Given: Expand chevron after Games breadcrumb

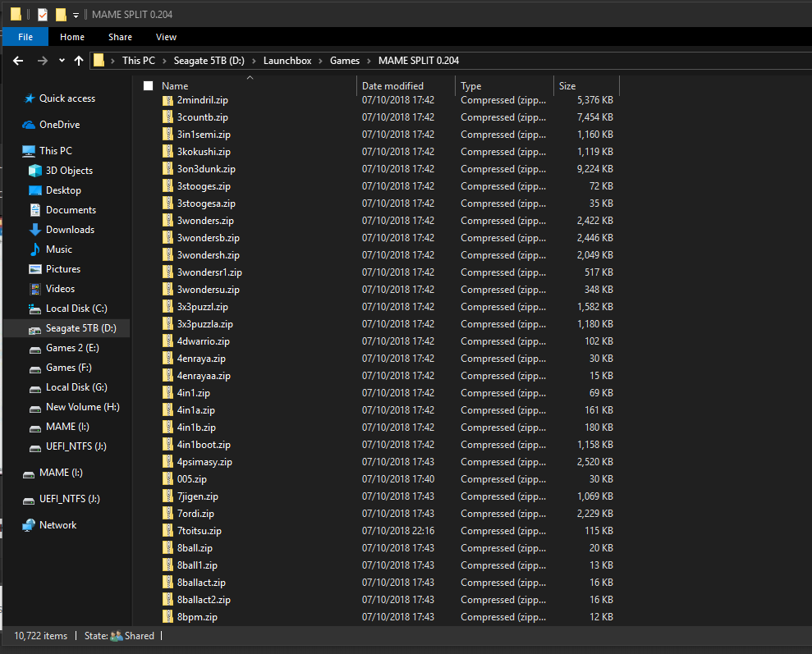Looking at the screenshot, I should [369, 61].
